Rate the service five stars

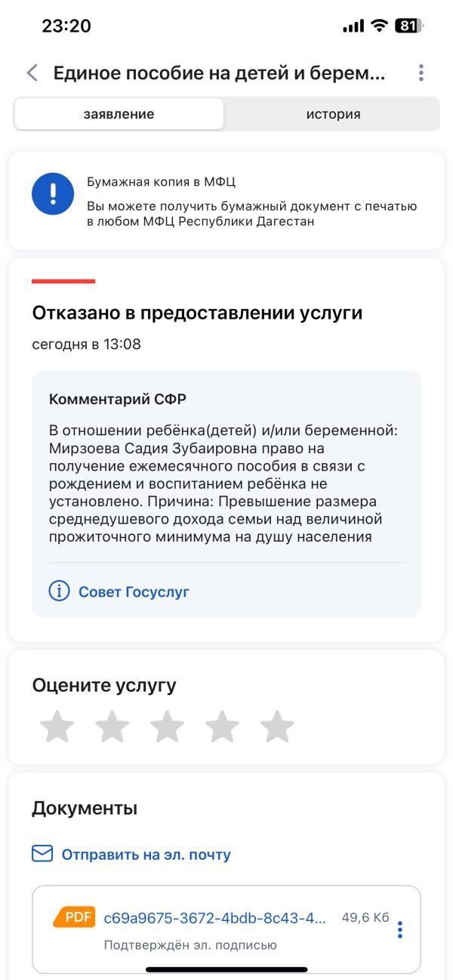click(x=277, y=726)
